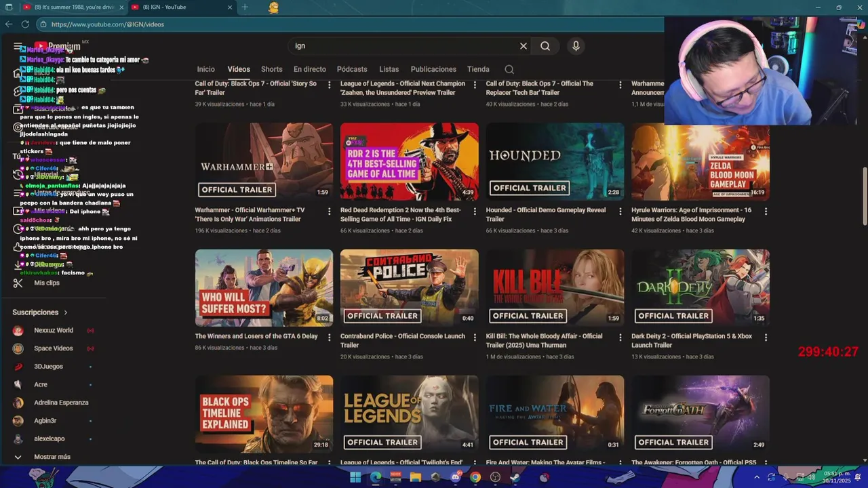The height and width of the screenshot is (488, 868).
Task: Switch to the Pódcasts tab
Action: pyautogui.click(x=352, y=69)
